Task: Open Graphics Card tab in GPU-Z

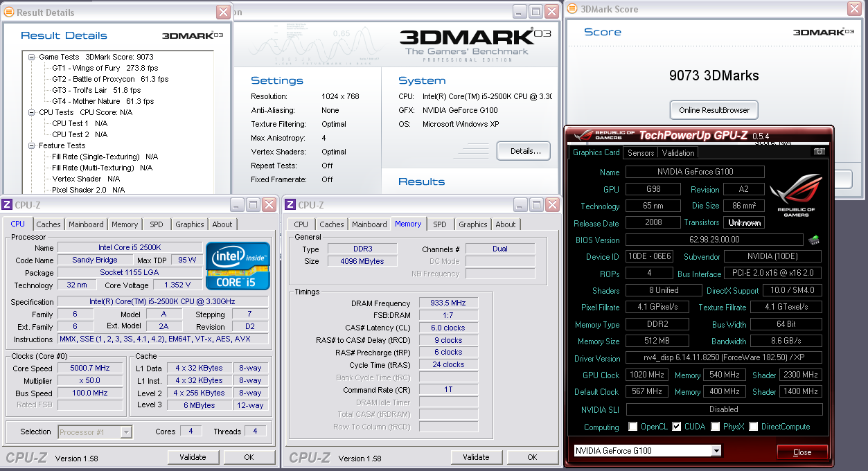Action: [596, 152]
